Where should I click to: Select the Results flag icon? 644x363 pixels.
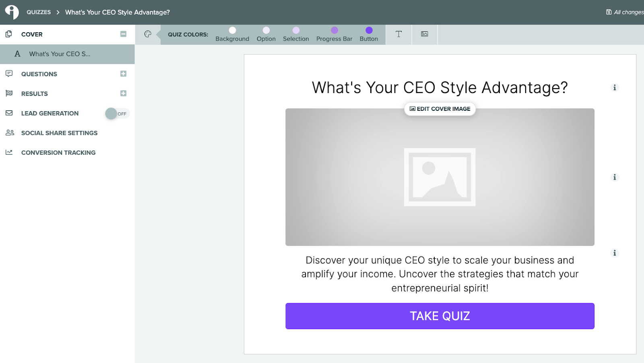9,93
